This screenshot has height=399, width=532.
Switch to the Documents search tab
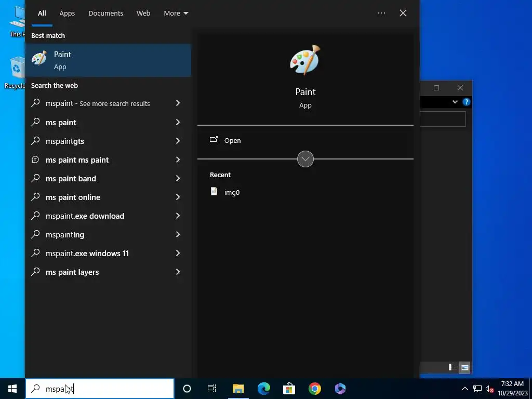coord(105,13)
